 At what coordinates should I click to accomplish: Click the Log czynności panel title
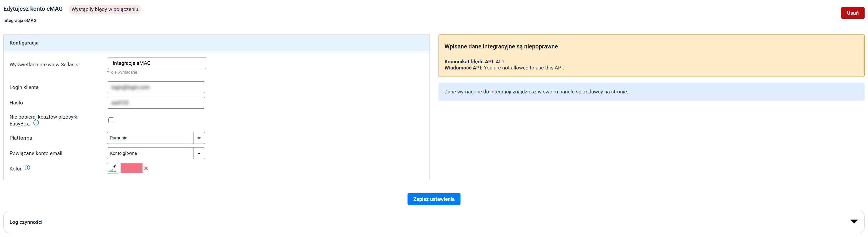point(26,222)
